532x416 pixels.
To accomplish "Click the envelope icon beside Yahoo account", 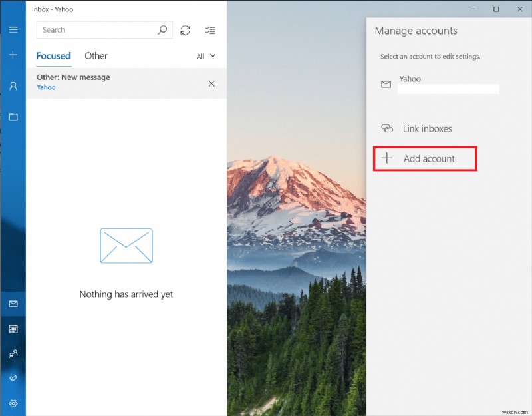I will [386, 84].
